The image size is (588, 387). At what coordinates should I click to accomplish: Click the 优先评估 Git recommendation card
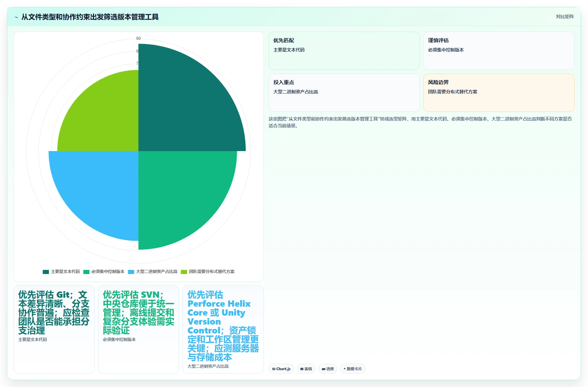point(54,329)
